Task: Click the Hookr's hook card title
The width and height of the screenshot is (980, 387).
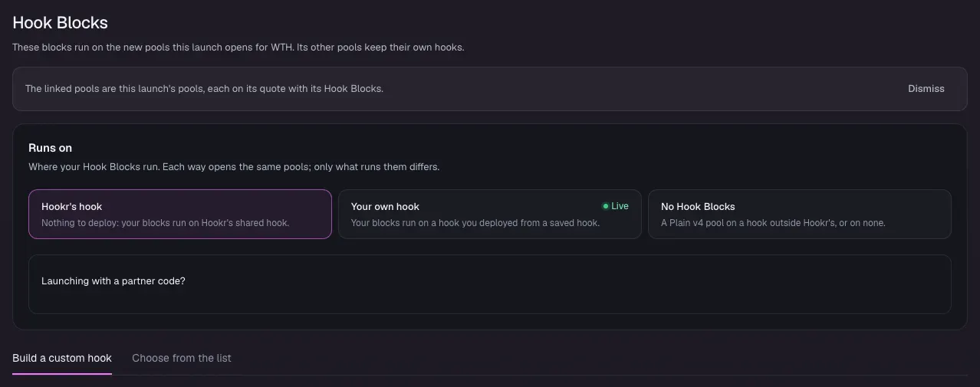Action: (x=72, y=206)
